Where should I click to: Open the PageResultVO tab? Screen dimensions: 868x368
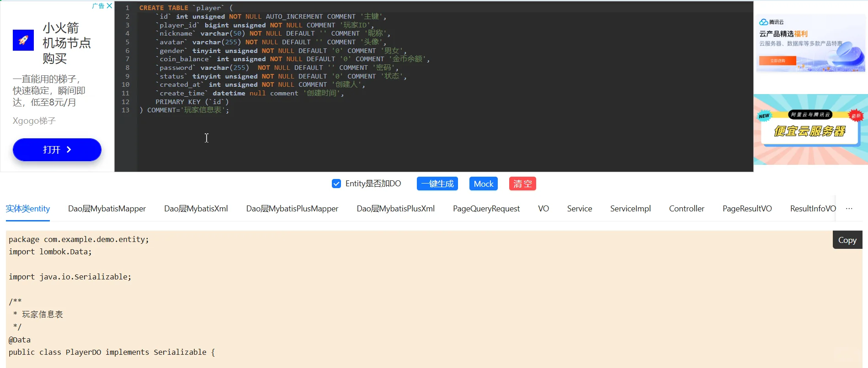pyautogui.click(x=747, y=209)
